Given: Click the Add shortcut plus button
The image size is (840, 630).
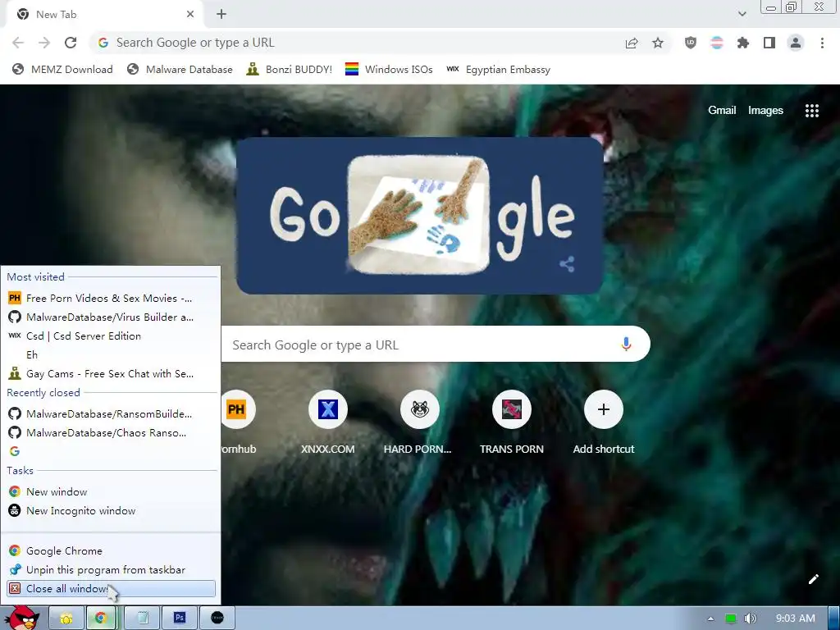Looking at the screenshot, I should pos(604,410).
